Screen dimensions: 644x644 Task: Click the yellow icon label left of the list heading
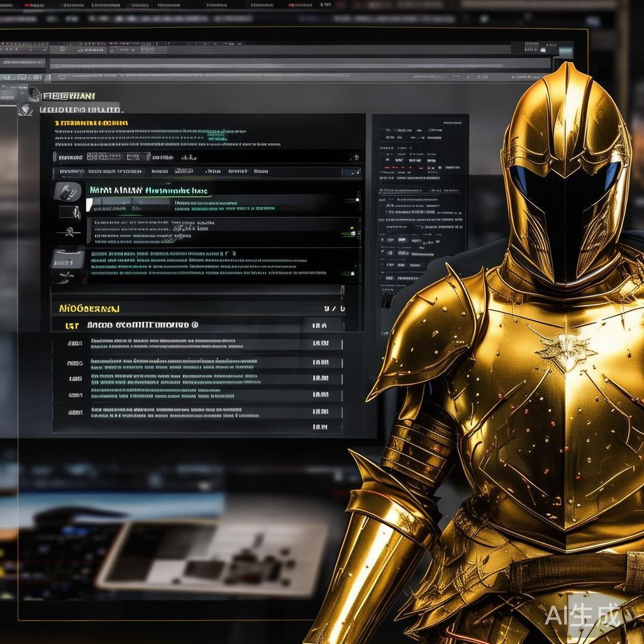pos(72,326)
